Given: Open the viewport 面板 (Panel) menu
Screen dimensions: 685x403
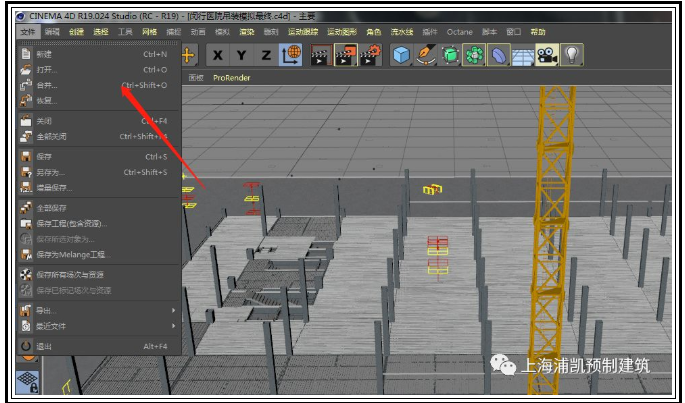Looking at the screenshot, I should tap(196, 78).
